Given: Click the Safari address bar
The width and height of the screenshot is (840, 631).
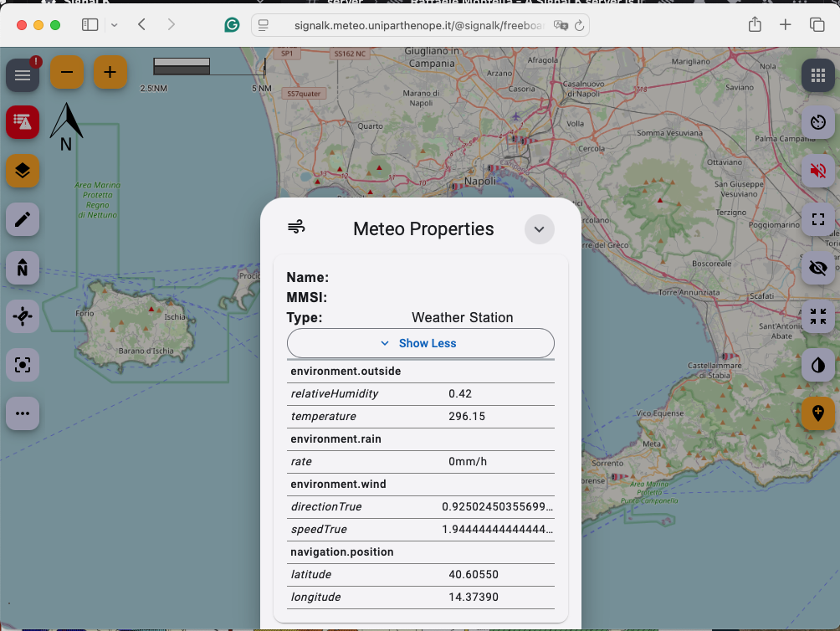Looking at the screenshot, I should [420, 25].
